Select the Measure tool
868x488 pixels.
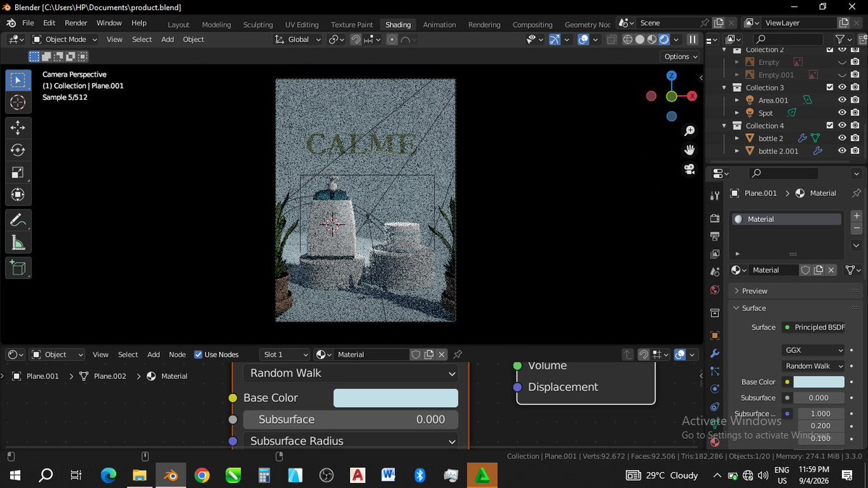point(18,243)
